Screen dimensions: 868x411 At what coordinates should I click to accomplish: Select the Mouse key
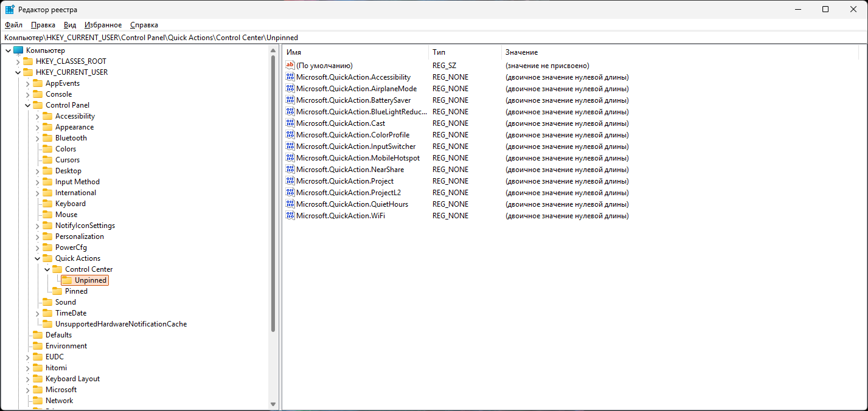(66, 215)
